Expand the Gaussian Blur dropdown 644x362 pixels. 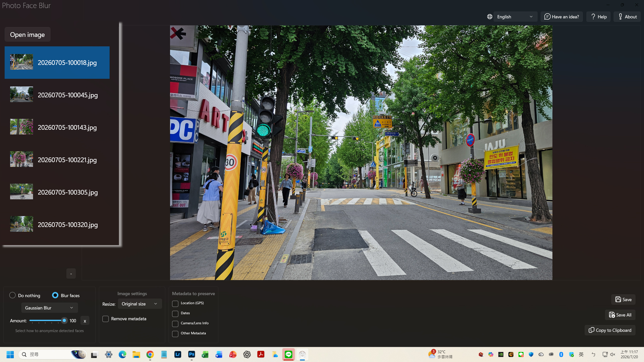pyautogui.click(x=50, y=308)
